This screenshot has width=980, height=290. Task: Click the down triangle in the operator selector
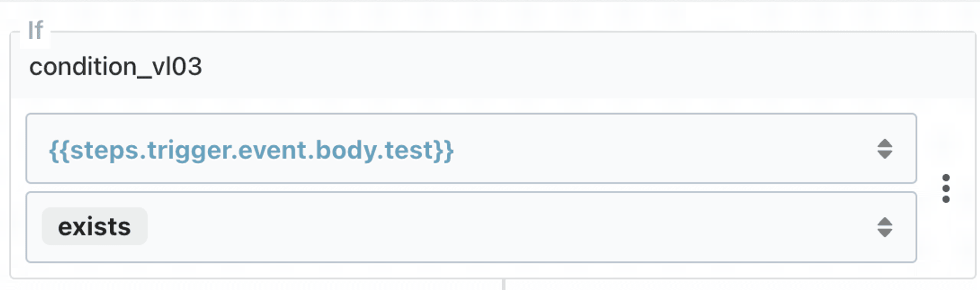coord(884,233)
